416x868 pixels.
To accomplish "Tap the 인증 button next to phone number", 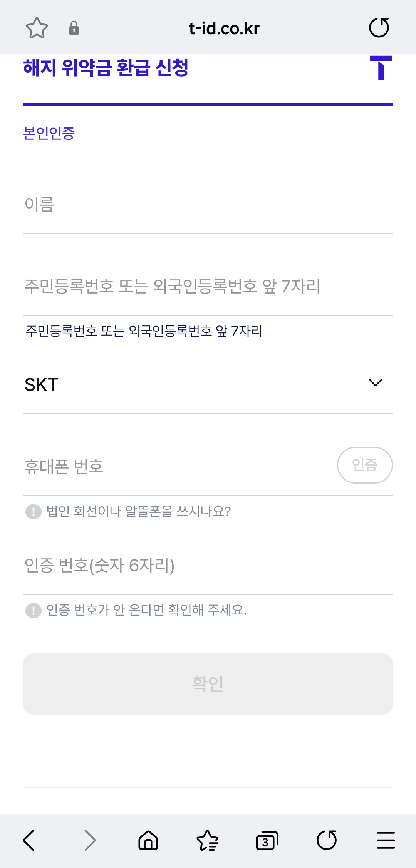I will (365, 465).
